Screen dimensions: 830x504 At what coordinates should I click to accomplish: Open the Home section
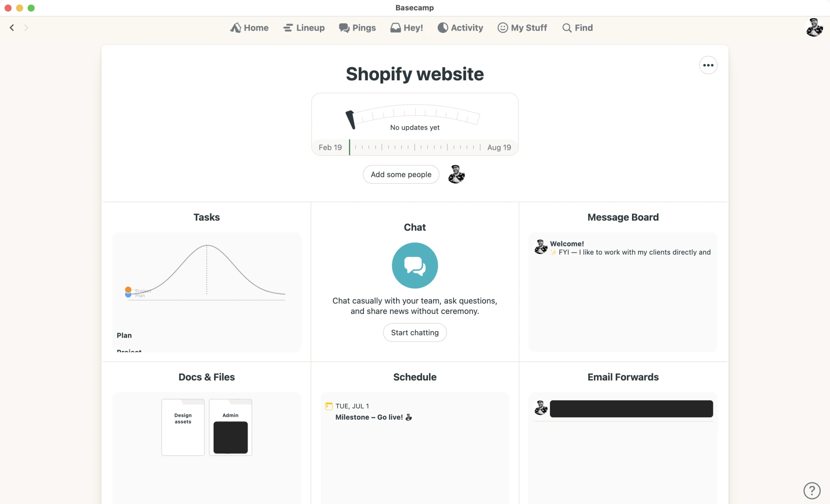point(249,27)
